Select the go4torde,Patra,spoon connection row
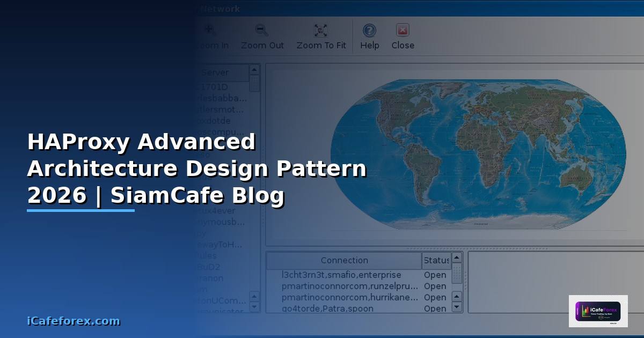Viewport: 644px width, 338px height. [x=358, y=308]
